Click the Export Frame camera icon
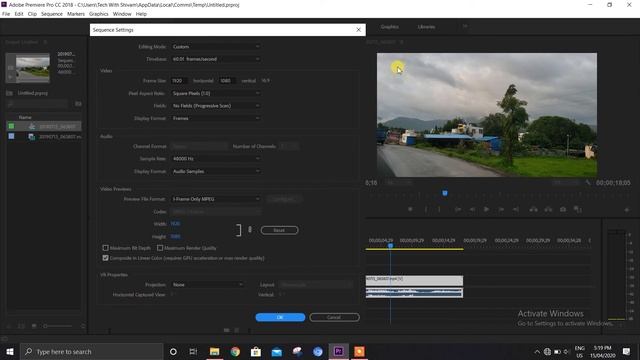This screenshot has width=640, height=360. (x=563, y=209)
